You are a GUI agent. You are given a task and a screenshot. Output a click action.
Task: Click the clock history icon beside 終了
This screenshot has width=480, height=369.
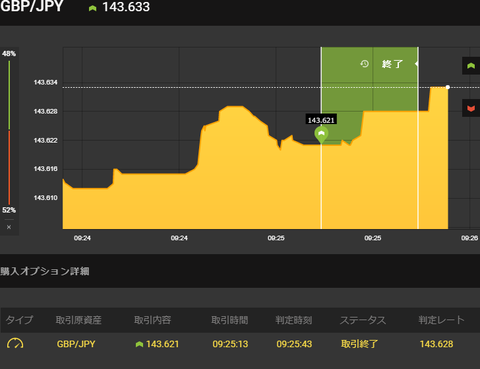pyautogui.click(x=364, y=64)
